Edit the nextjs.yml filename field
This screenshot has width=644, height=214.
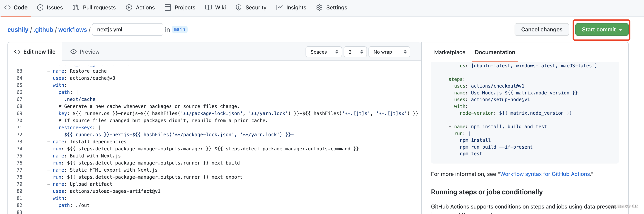click(127, 29)
